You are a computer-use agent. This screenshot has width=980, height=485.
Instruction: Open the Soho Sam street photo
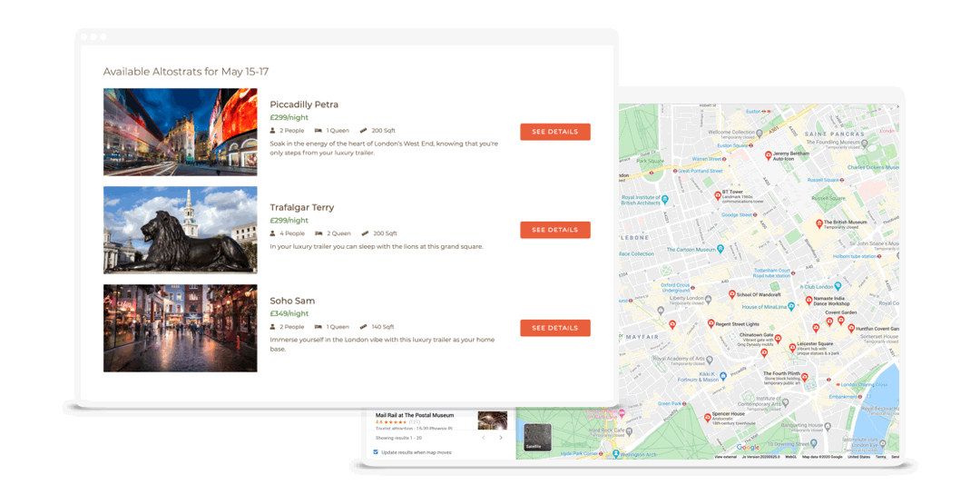(x=180, y=329)
